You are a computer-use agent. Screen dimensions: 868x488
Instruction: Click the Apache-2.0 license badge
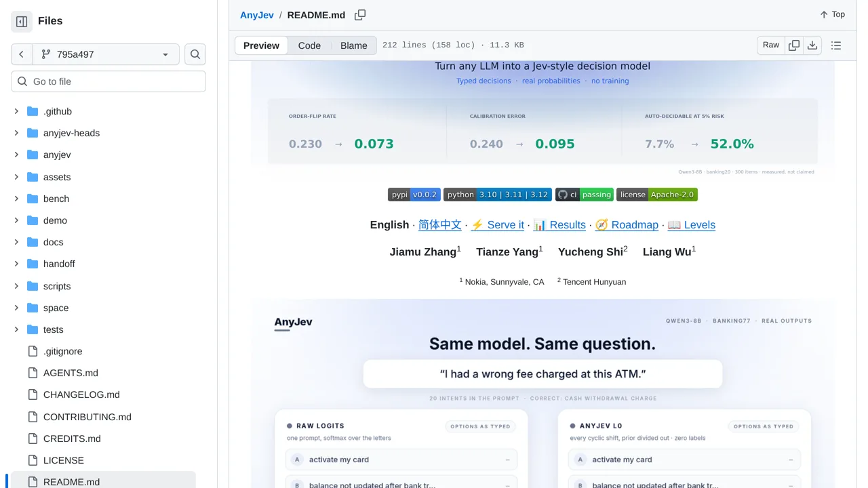point(657,195)
